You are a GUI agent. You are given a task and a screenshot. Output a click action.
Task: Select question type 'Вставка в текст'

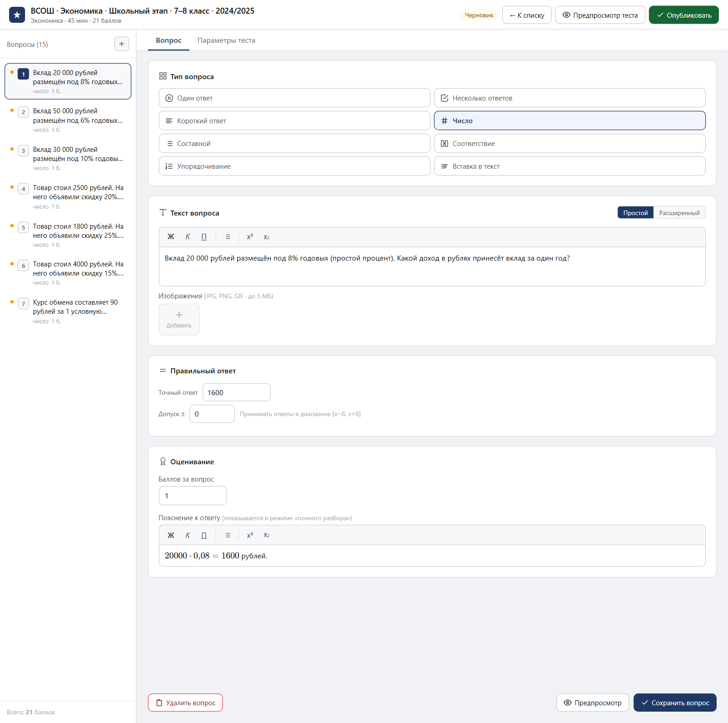[x=570, y=166]
